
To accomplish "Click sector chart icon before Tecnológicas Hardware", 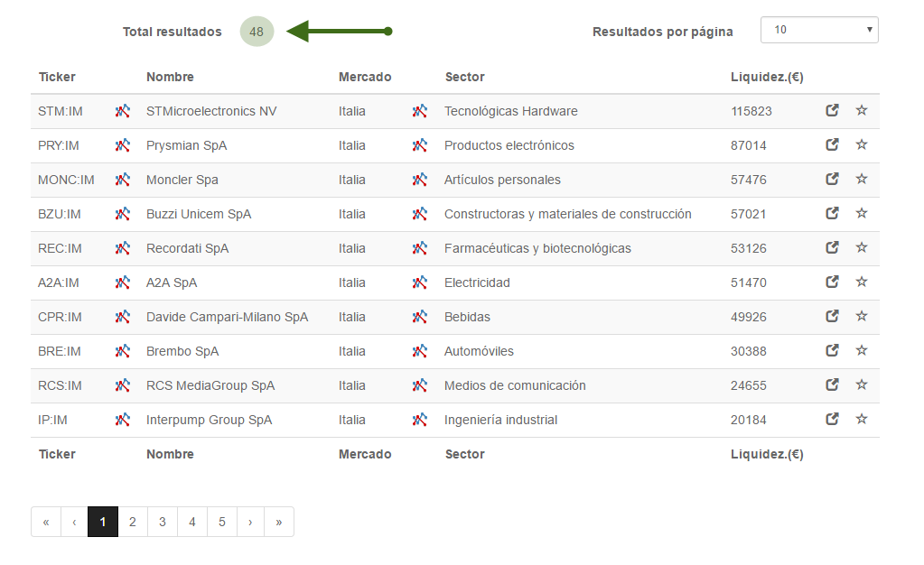I will pyautogui.click(x=420, y=111).
